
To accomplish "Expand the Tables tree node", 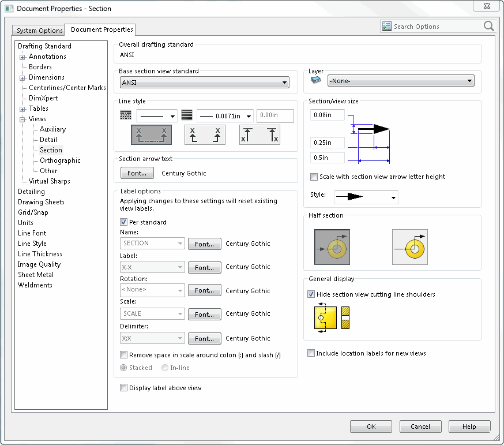I will click(x=22, y=109).
